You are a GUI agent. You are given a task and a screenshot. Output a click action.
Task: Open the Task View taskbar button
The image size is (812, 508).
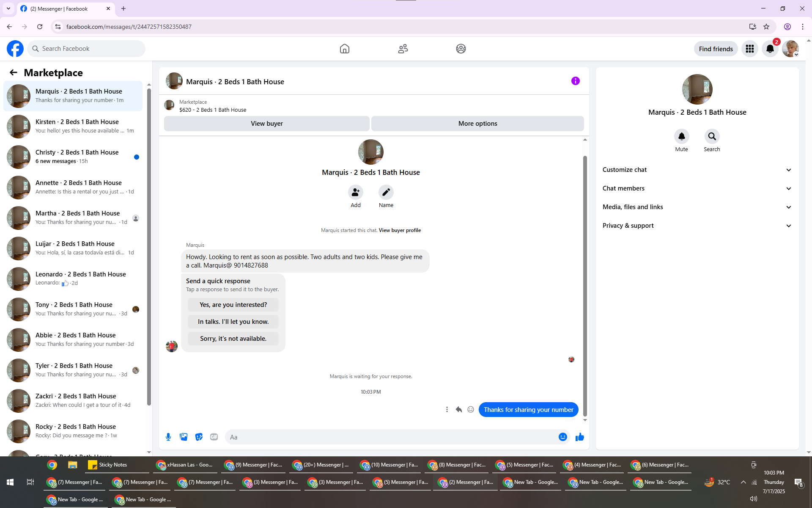30,482
